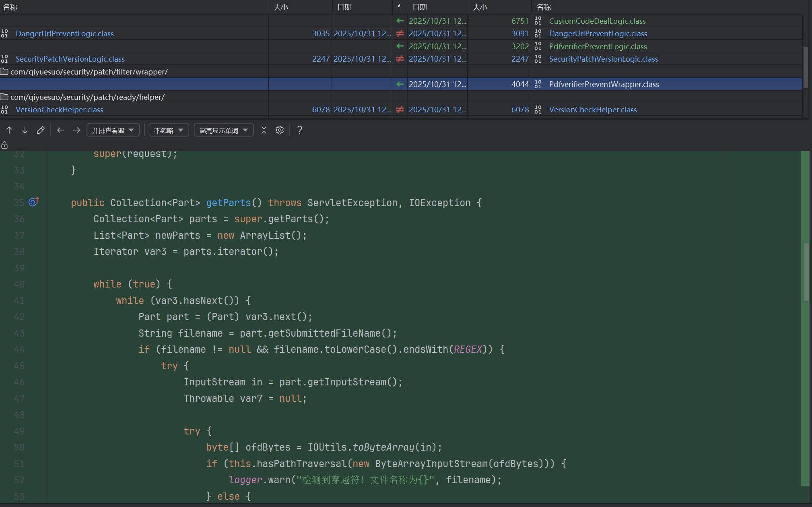Image resolution: width=812 pixels, height=507 pixels.
Task: Click the left 大小 column header
Action: (281, 7)
